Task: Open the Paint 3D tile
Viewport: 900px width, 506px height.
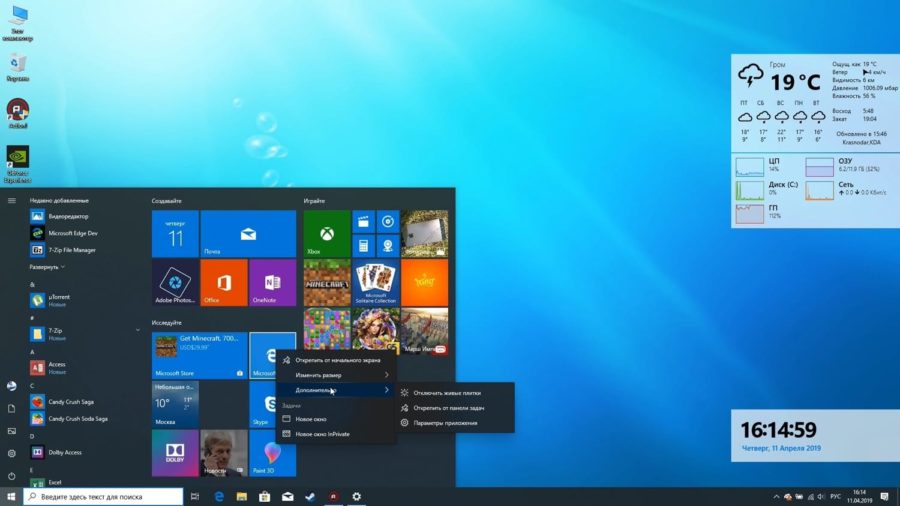Action: 273,453
